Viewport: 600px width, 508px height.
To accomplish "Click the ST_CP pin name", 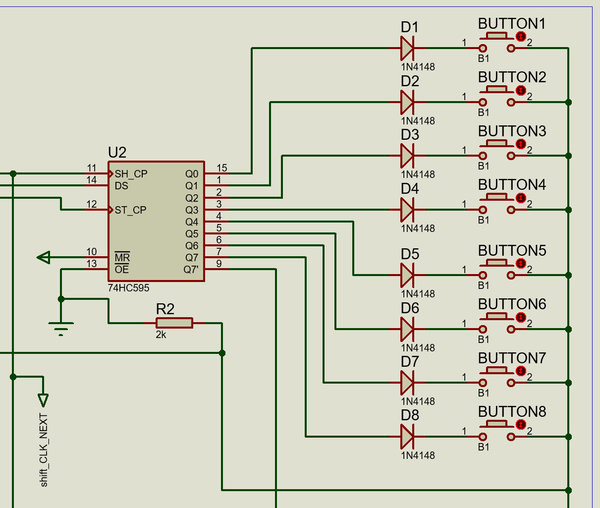I will click(x=130, y=210).
